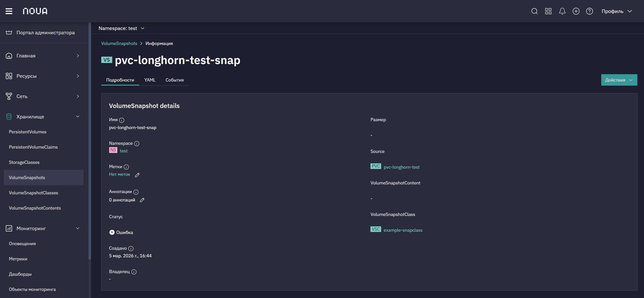Click the Главная home icon
This screenshot has width=644, height=298.
pyautogui.click(x=9, y=56)
